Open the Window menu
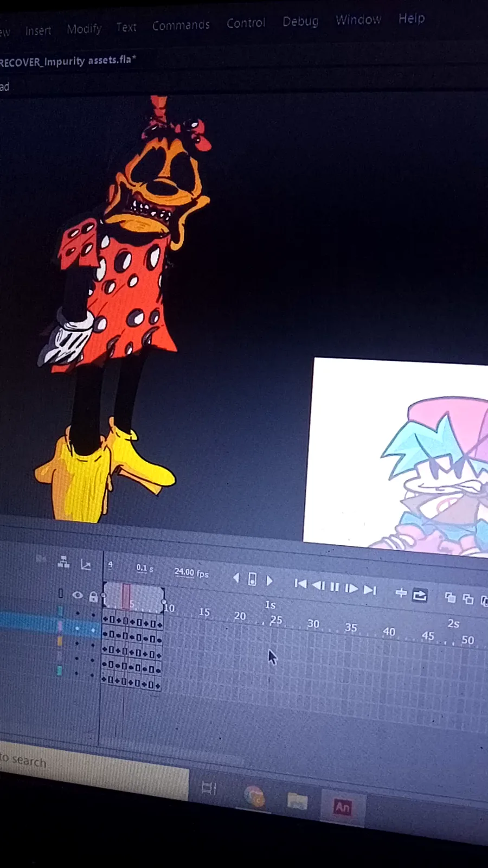 point(358,20)
